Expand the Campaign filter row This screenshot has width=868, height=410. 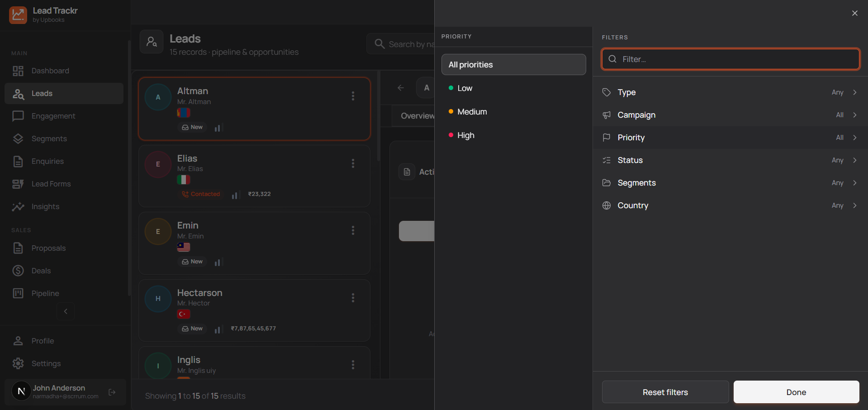point(730,115)
